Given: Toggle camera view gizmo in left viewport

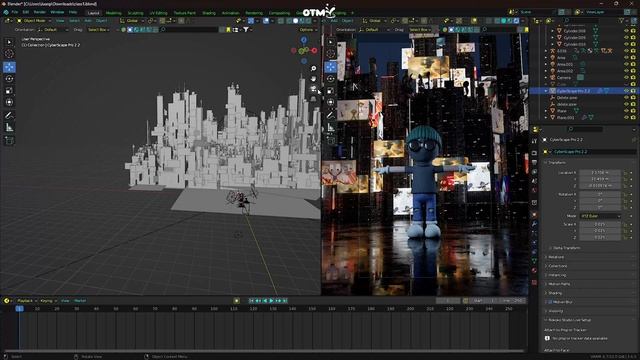Looking at the screenshot, I should [x=313, y=89].
